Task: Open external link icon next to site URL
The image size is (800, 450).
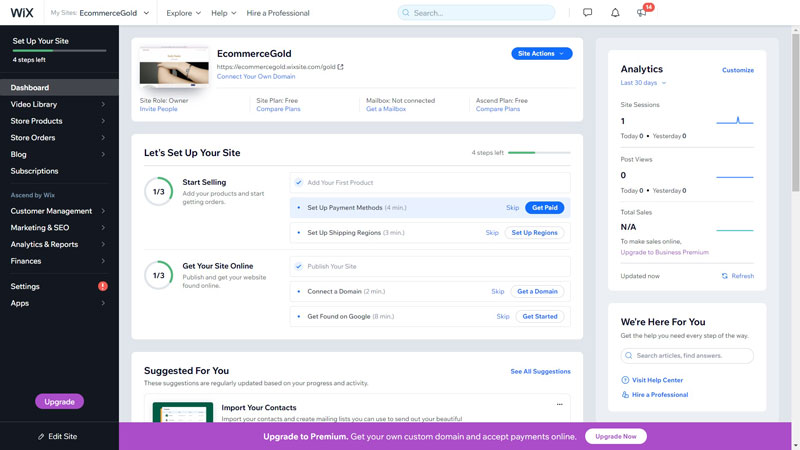Action: (341, 67)
